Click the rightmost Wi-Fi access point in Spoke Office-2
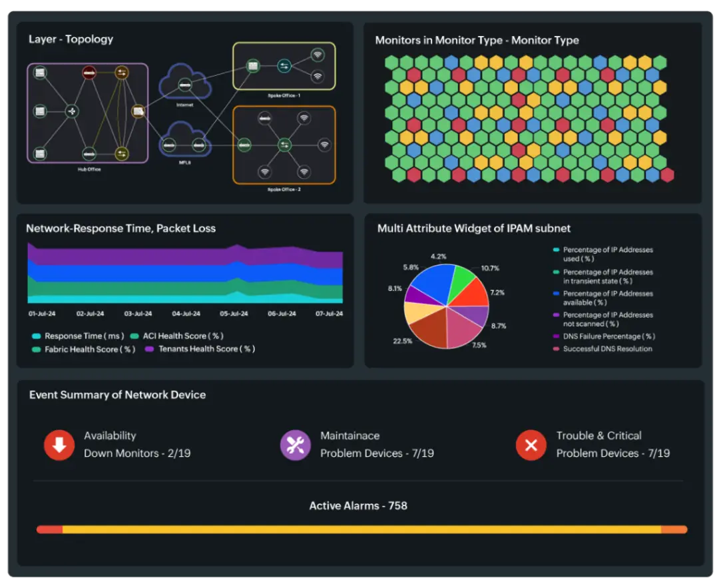 click(325, 145)
